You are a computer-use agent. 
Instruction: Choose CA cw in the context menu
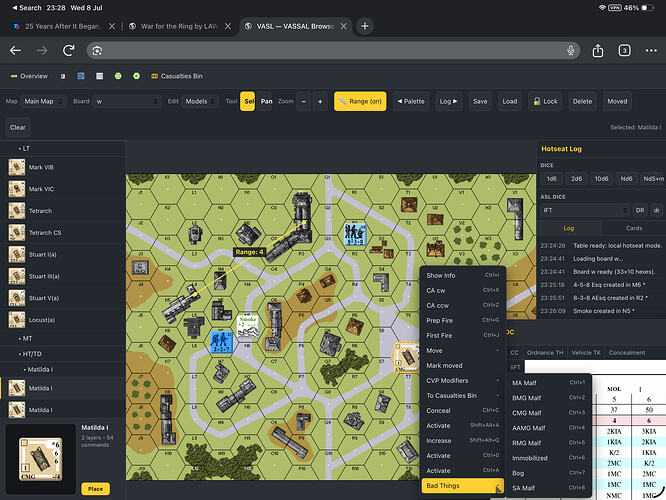[463, 290]
